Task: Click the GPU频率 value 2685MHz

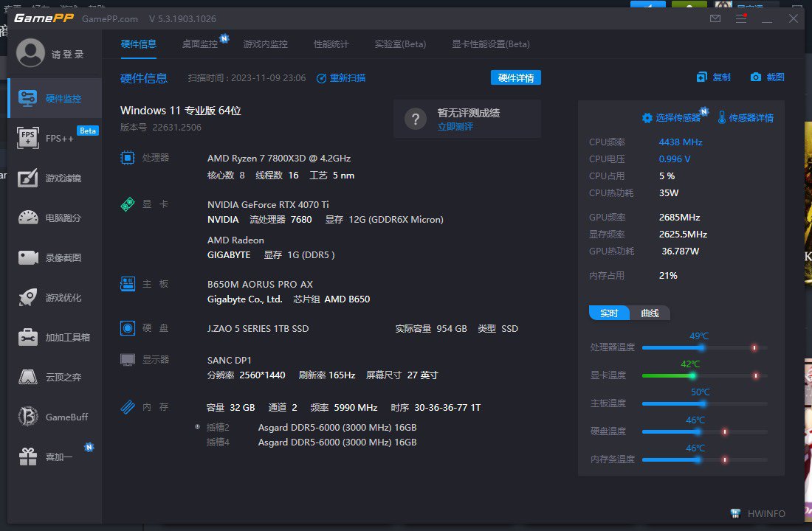Action: pos(679,218)
